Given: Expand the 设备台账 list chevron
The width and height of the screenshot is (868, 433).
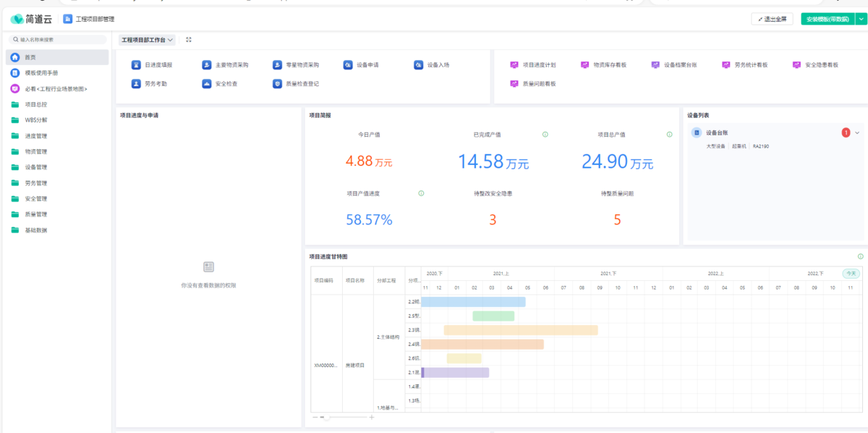Looking at the screenshot, I should click(857, 133).
